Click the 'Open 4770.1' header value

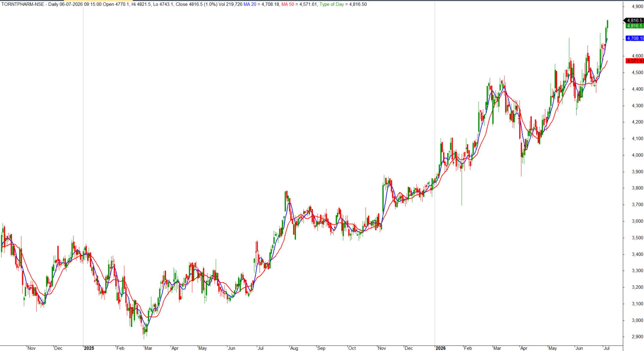[115, 4]
